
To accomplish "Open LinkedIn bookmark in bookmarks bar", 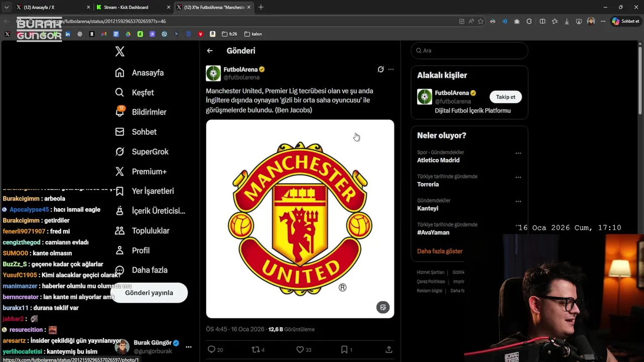I will pyautogui.click(x=67, y=34).
